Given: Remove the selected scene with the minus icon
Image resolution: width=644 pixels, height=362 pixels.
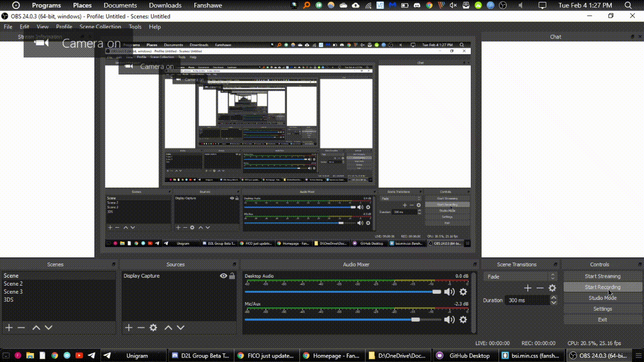Looking at the screenshot, I should point(21,328).
